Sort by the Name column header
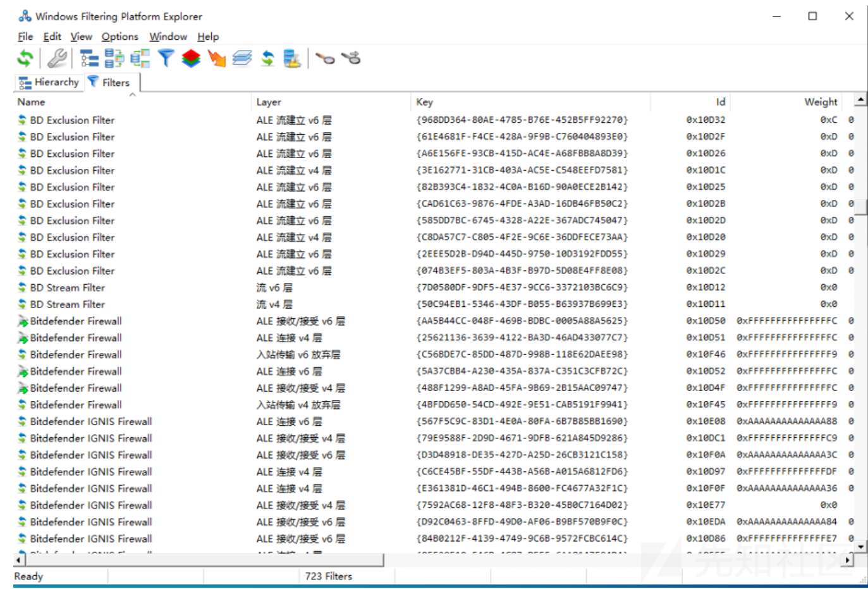This screenshot has width=868, height=589. point(132,102)
